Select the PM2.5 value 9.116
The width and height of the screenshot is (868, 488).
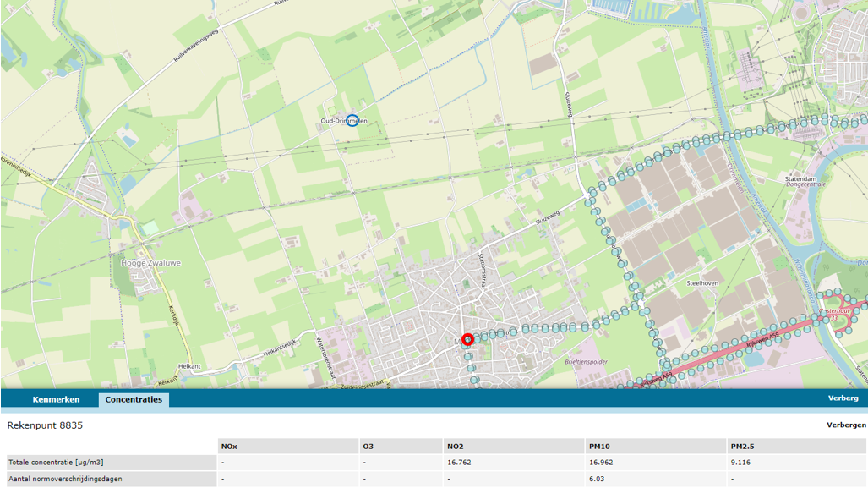(x=740, y=463)
